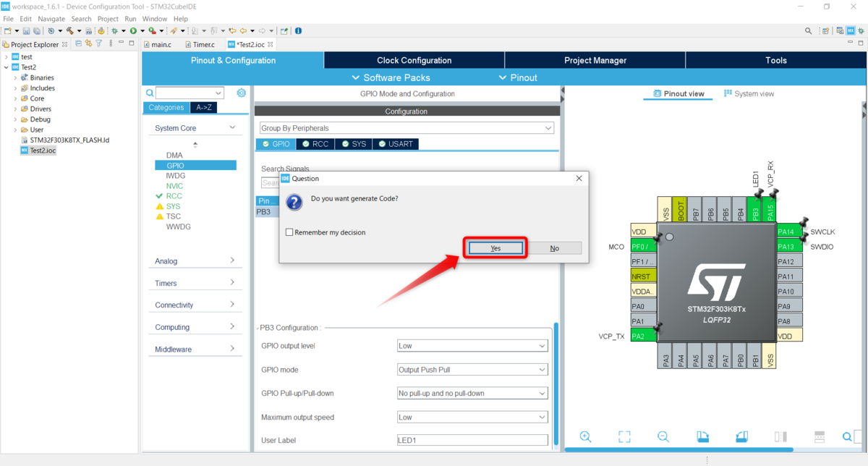Open the GPIO mode dropdown
Viewport: 868px width, 466px height.
tap(472, 370)
